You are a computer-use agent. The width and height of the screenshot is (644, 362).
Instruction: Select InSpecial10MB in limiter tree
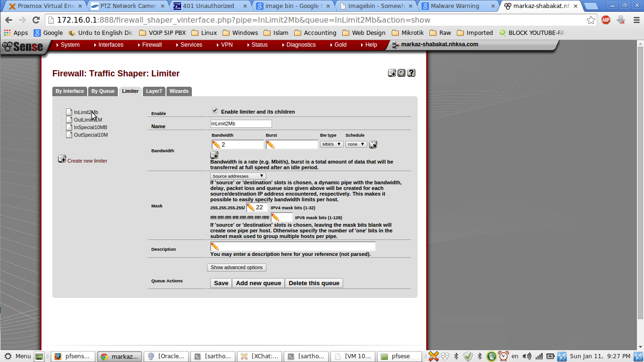(x=91, y=127)
